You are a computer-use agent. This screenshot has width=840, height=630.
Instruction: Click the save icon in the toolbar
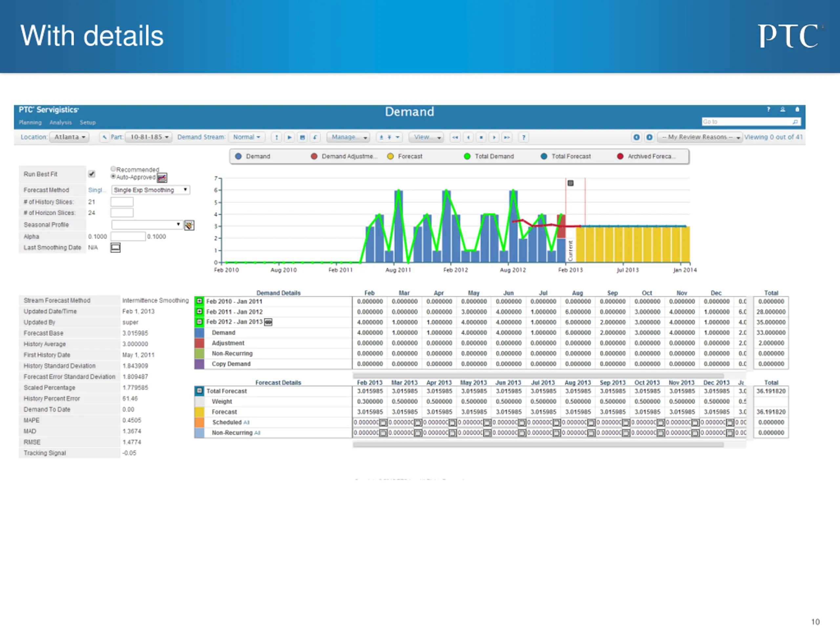302,137
